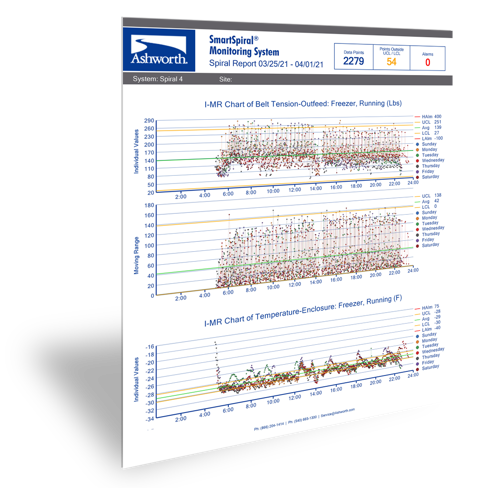Click the Site: label in the header bar
Viewport: 500px width, 488px height.
tap(225, 79)
